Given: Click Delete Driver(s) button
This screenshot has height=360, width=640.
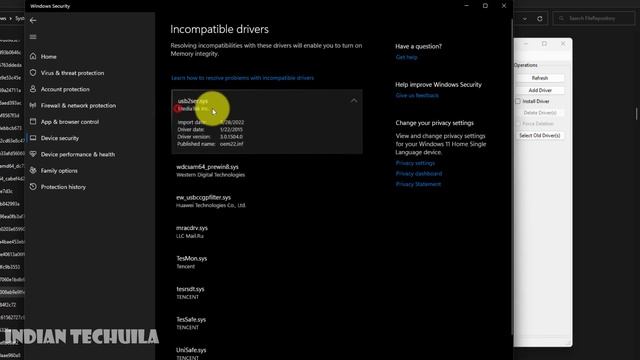Looking at the screenshot, I should click(x=540, y=113).
